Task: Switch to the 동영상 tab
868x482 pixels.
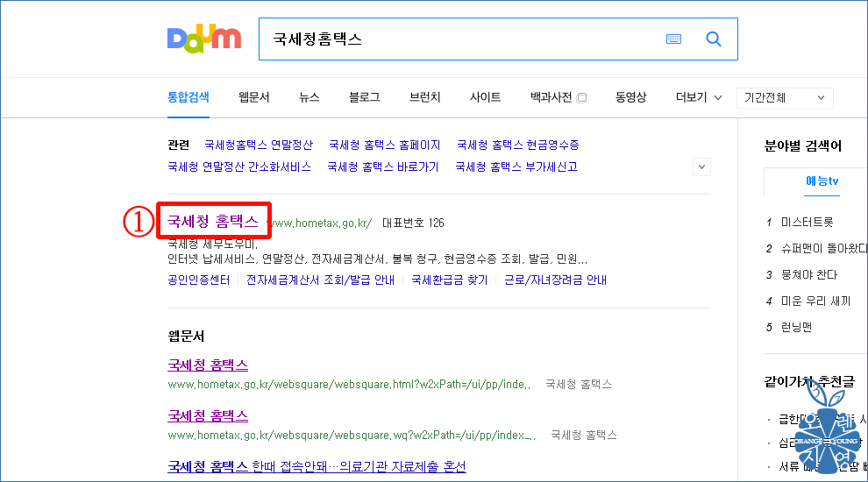Action: coord(630,97)
